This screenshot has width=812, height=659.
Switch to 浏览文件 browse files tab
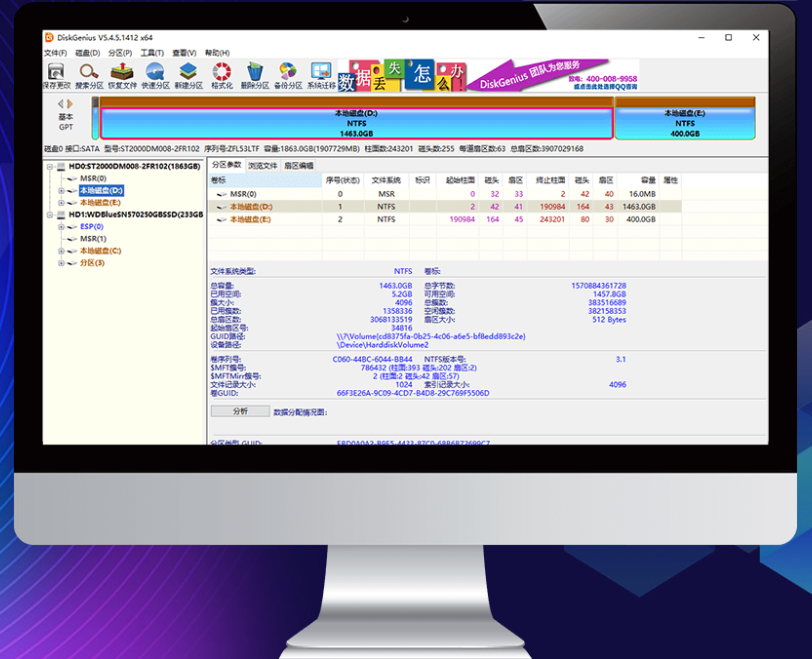pyautogui.click(x=263, y=166)
